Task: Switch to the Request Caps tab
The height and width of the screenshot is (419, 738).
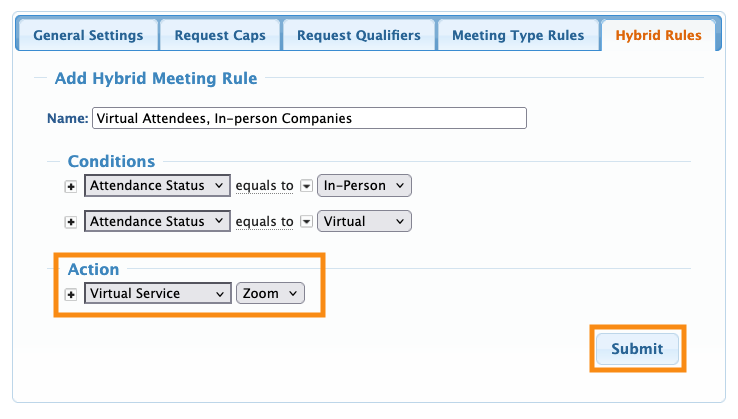Action: 220,36
